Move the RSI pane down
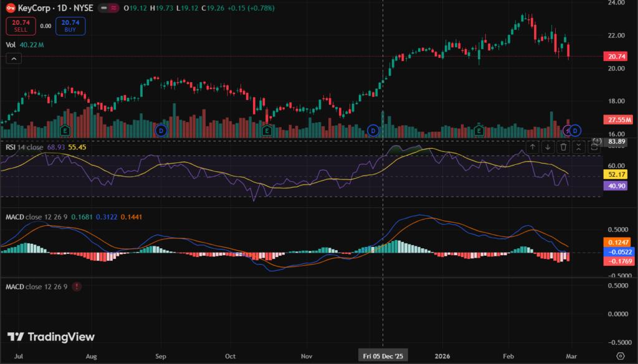 (x=548, y=147)
